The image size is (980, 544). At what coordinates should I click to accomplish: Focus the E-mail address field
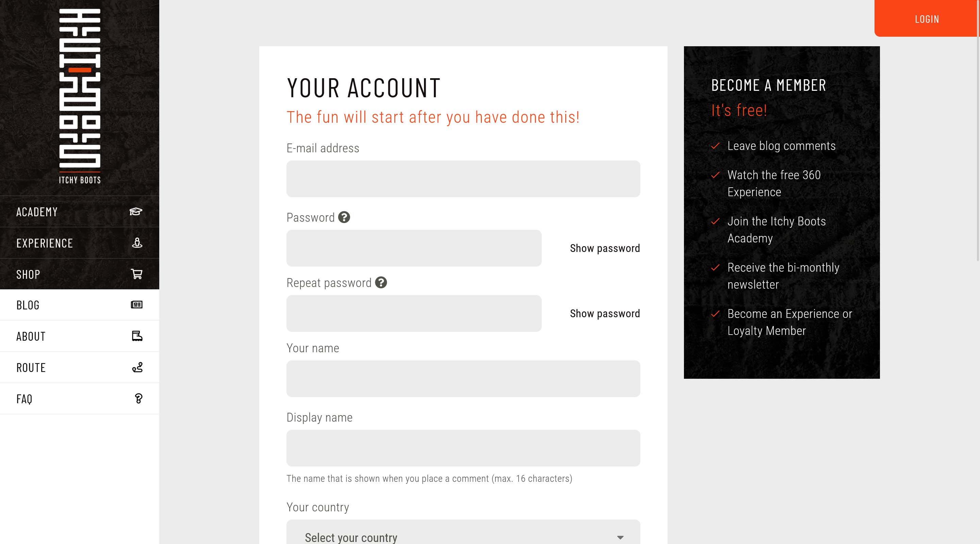pyautogui.click(x=463, y=179)
